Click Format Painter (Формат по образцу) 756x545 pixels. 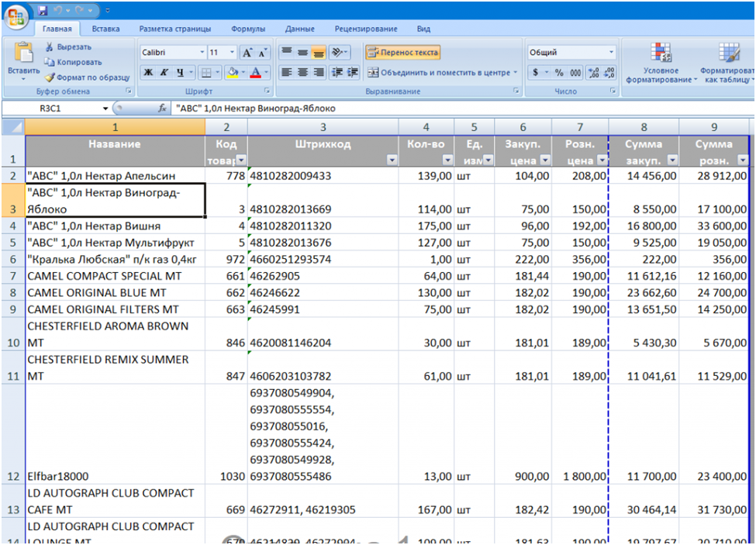(86, 78)
